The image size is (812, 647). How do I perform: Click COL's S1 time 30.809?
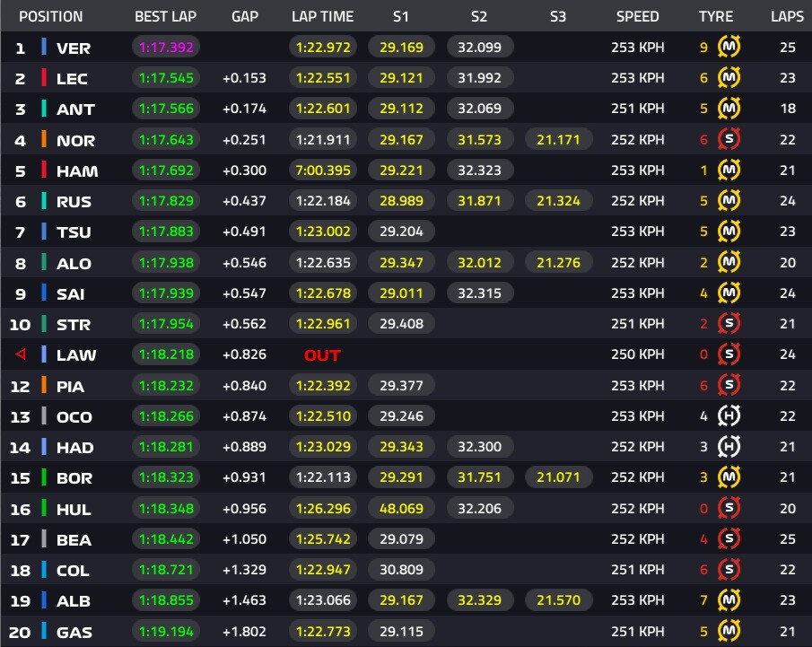point(401,569)
